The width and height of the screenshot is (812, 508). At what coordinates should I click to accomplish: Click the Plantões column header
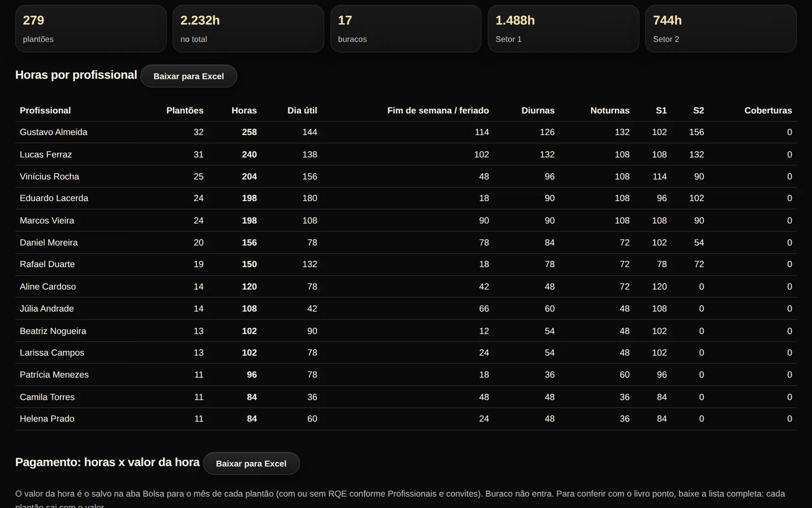click(x=185, y=110)
